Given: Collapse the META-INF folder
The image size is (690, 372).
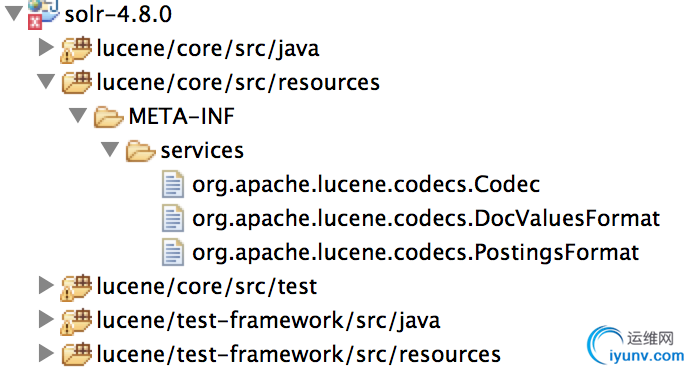Looking at the screenshot, I should click(x=78, y=115).
